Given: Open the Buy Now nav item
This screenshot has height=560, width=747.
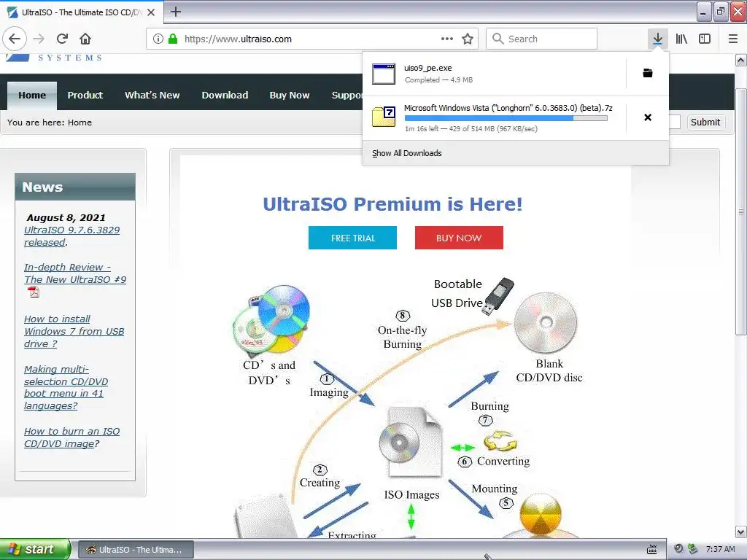Looking at the screenshot, I should point(289,96).
